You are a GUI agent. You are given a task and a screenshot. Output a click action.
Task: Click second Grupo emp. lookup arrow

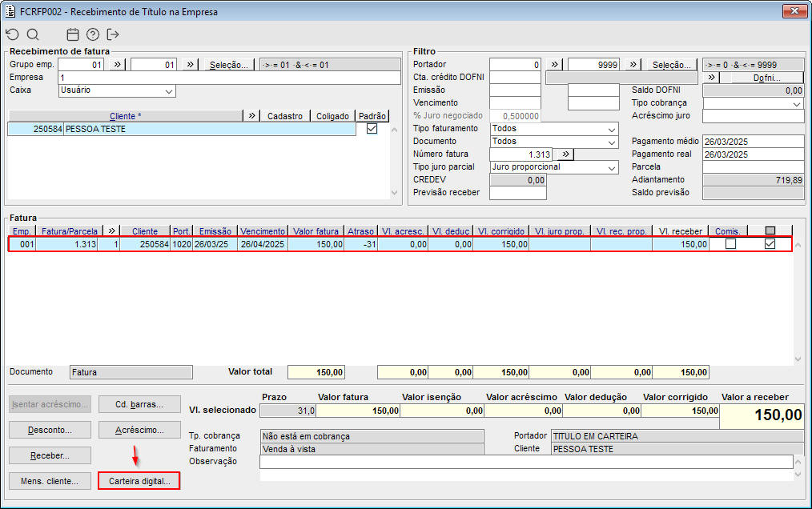point(191,65)
